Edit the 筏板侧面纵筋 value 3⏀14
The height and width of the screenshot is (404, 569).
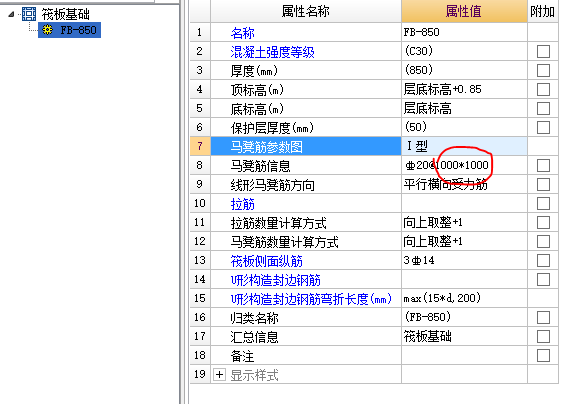pos(464,260)
